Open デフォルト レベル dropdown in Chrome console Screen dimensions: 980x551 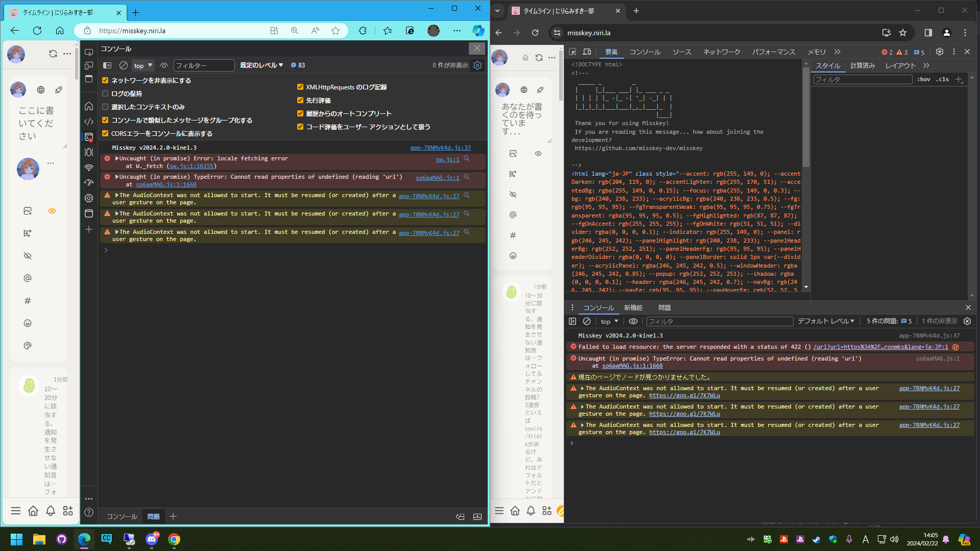[826, 321]
